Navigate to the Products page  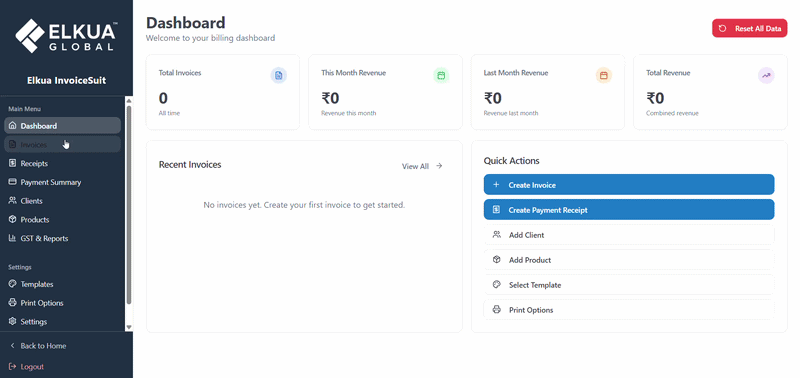pos(62,219)
